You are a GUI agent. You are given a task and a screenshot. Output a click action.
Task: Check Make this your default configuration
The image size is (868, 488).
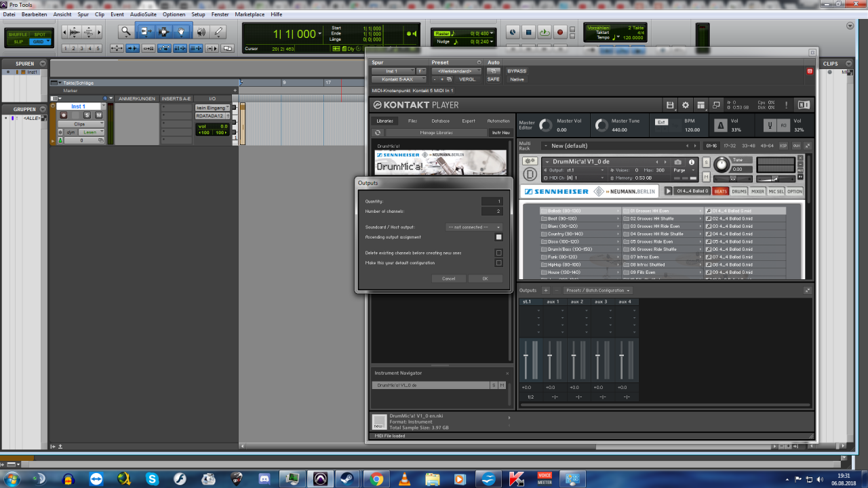(498, 263)
